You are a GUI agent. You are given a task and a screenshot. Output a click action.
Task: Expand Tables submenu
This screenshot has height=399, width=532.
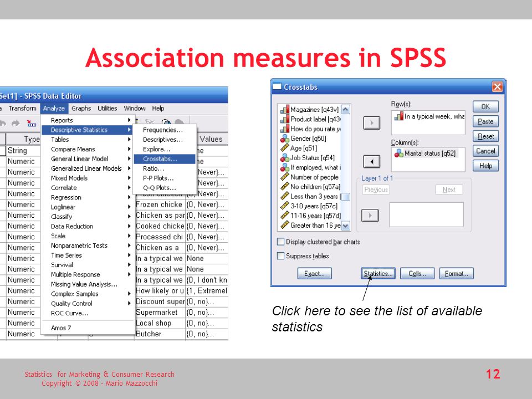pos(88,140)
